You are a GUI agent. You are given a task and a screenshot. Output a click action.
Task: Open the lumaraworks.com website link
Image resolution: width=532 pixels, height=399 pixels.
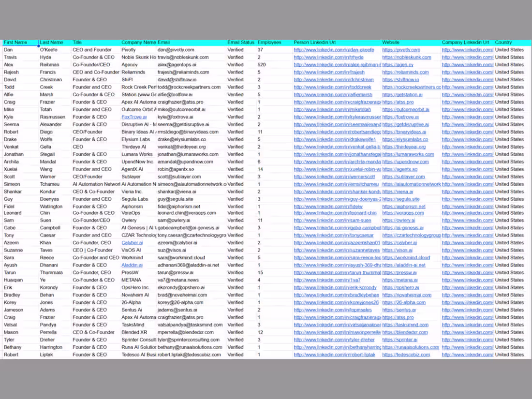click(408, 154)
